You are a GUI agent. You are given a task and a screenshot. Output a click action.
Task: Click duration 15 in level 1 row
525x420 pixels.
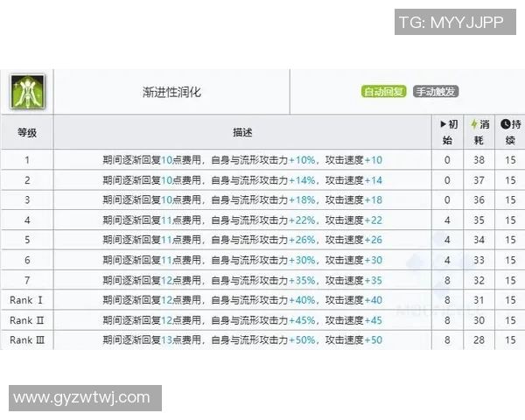click(x=510, y=160)
